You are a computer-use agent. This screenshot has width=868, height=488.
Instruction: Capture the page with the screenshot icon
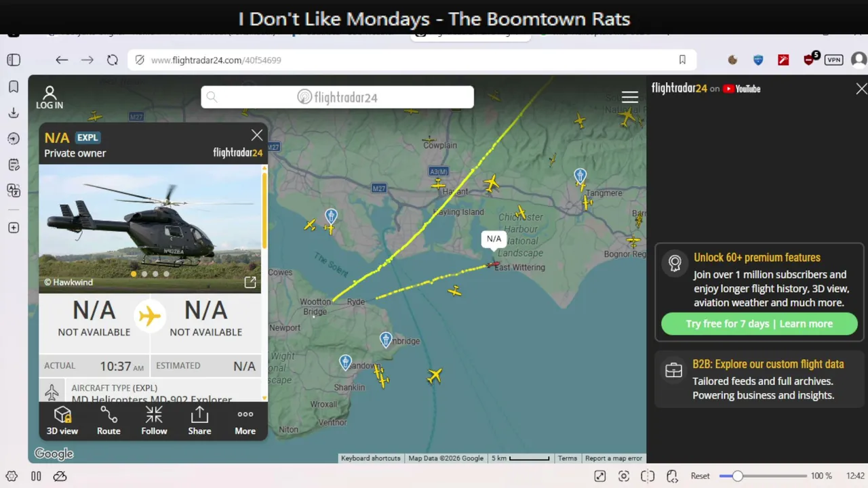[x=624, y=476]
